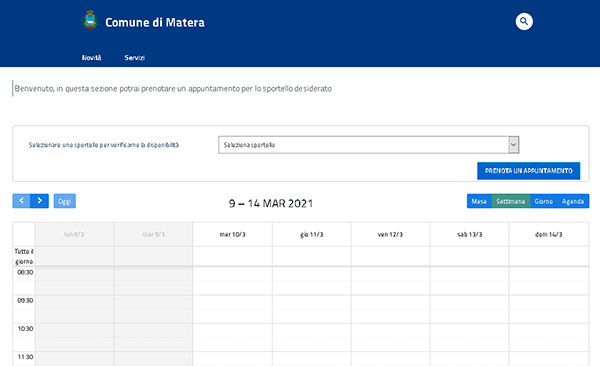Click the 09:30 time label
This screenshot has width=600, height=366.
pyautogui.click(x=25, y=301)
